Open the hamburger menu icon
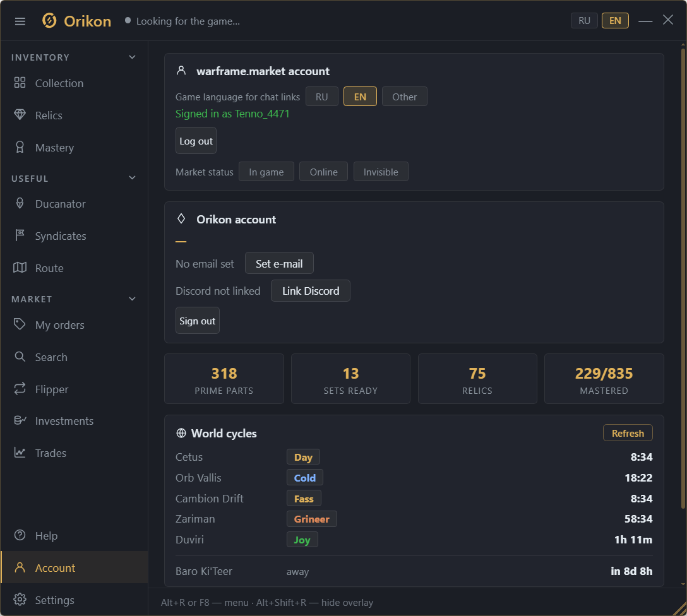Image resolution: width=687 pixels, height=616 pixels. [20, 21]
